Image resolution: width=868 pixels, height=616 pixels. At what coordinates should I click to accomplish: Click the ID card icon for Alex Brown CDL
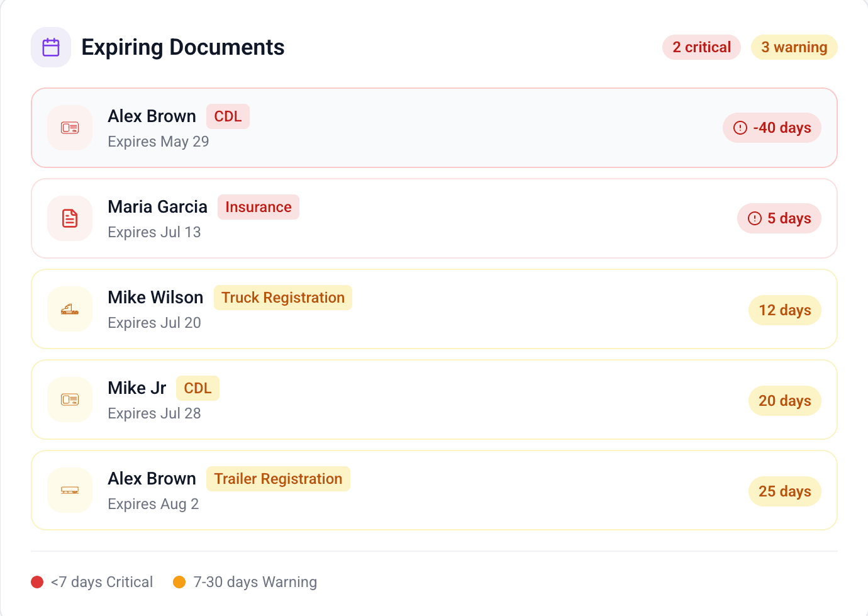[x=70, y=128]
